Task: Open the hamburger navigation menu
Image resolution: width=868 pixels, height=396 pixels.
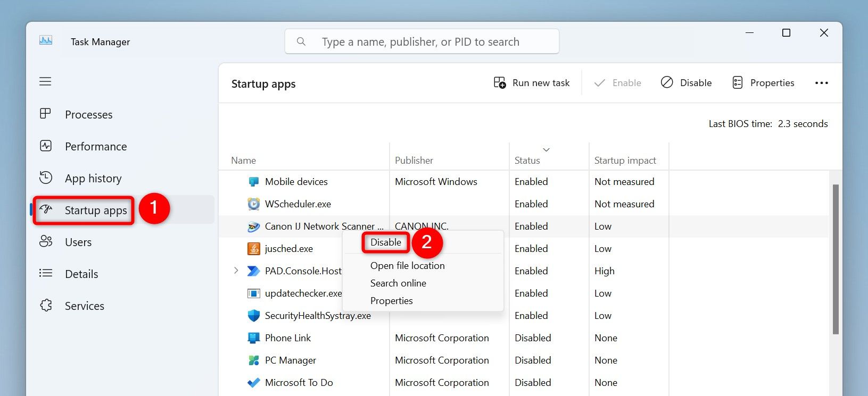Action: pos(45,81)
